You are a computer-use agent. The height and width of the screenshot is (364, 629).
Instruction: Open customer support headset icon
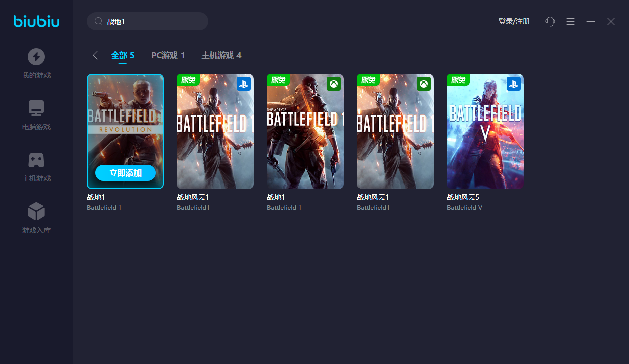point(550,21)
